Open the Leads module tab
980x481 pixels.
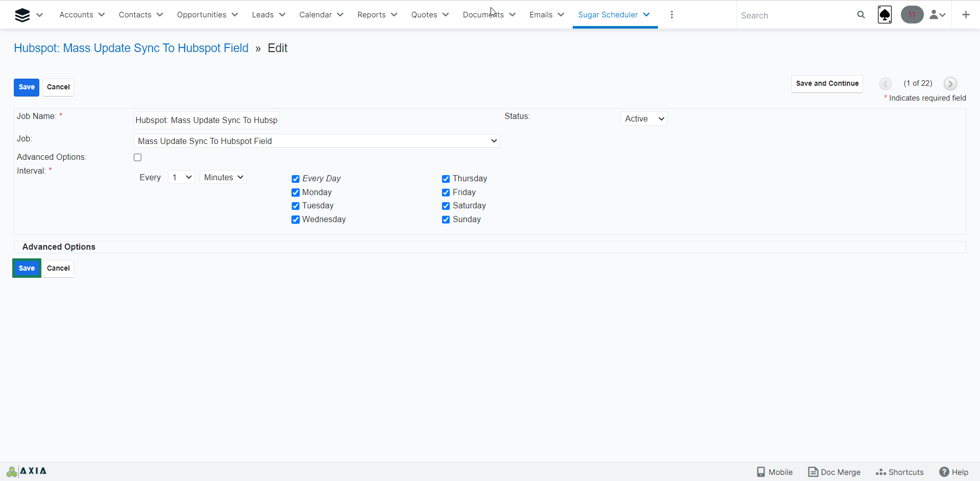coord(263,15)
